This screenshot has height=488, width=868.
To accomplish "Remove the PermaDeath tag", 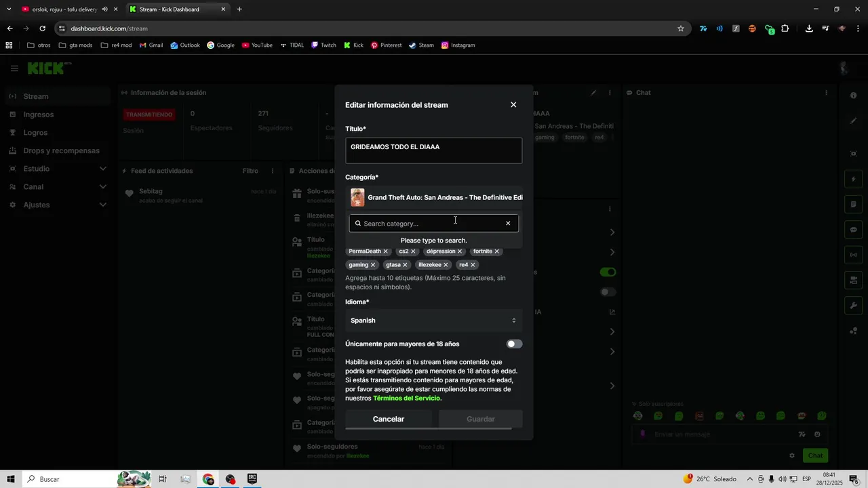I will pyautogui.click(x=386, y=251).
